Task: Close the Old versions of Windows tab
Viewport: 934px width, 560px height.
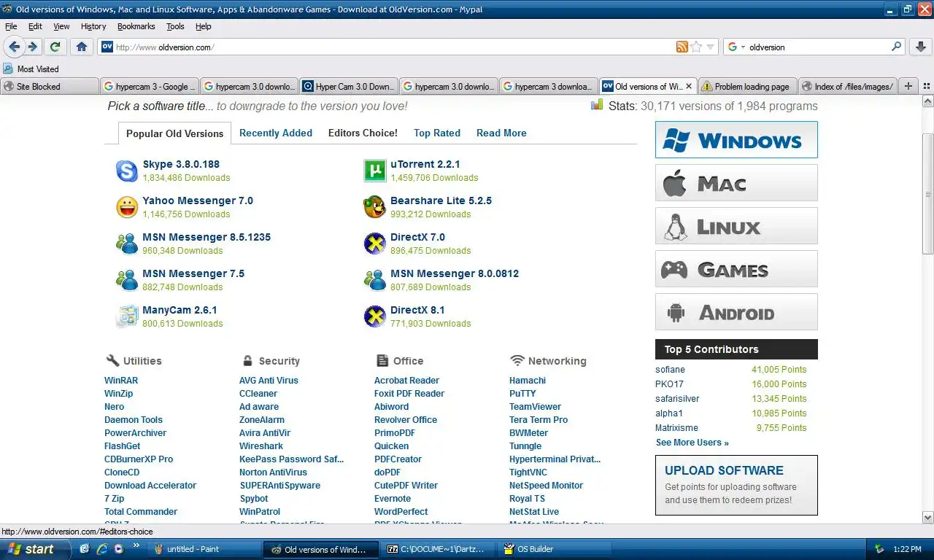Action: pyautogui.click(x=688, y=86)
